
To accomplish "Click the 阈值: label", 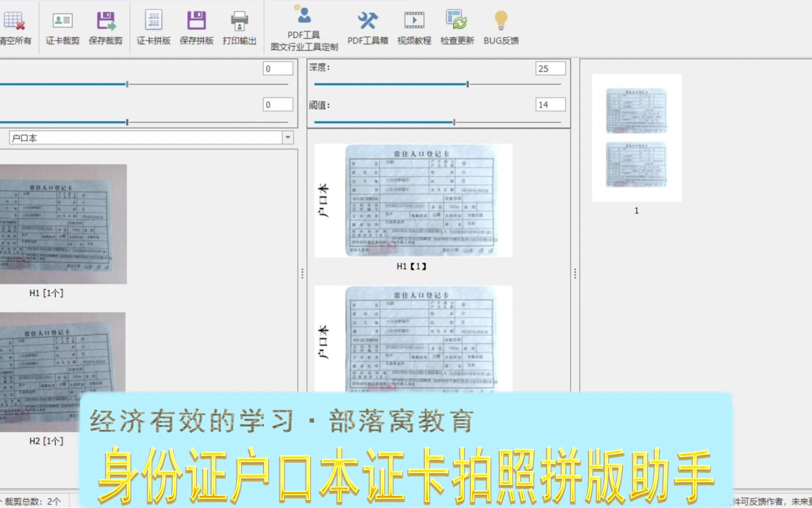I will [x=320, y=105].
